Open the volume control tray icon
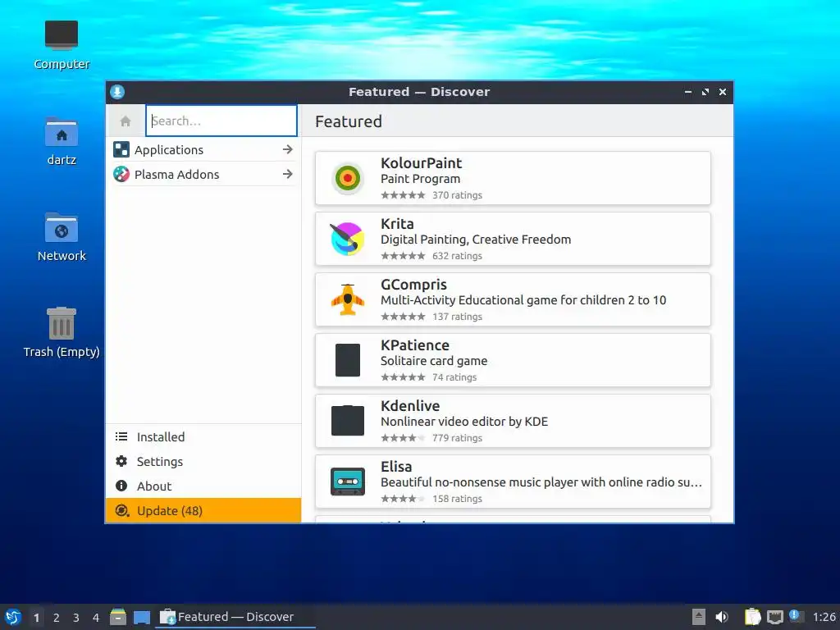Viewport: 840px width, 630px height. coord(722,617)
